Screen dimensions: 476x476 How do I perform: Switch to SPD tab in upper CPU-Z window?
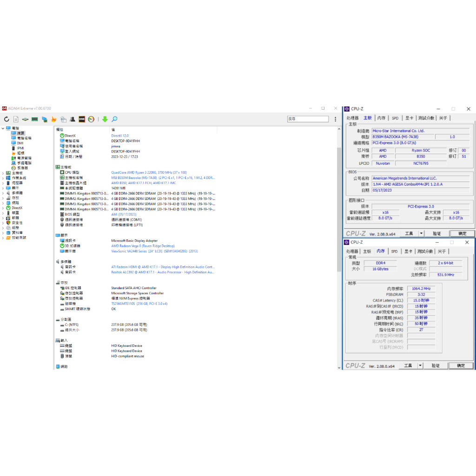395,118
